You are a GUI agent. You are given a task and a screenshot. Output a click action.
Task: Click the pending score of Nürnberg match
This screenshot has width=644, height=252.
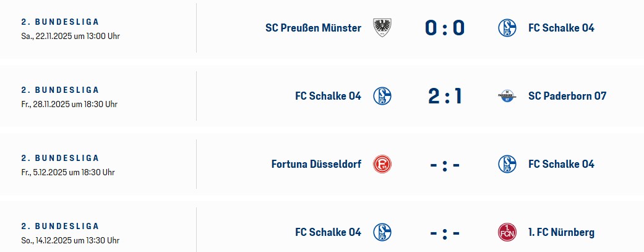[445, 233]
